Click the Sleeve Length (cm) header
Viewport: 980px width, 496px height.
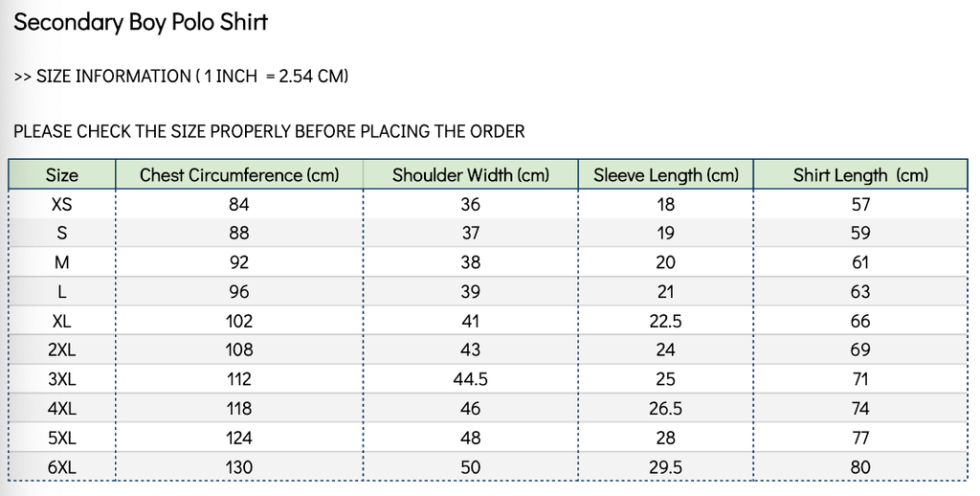click(x=666, y=175)
